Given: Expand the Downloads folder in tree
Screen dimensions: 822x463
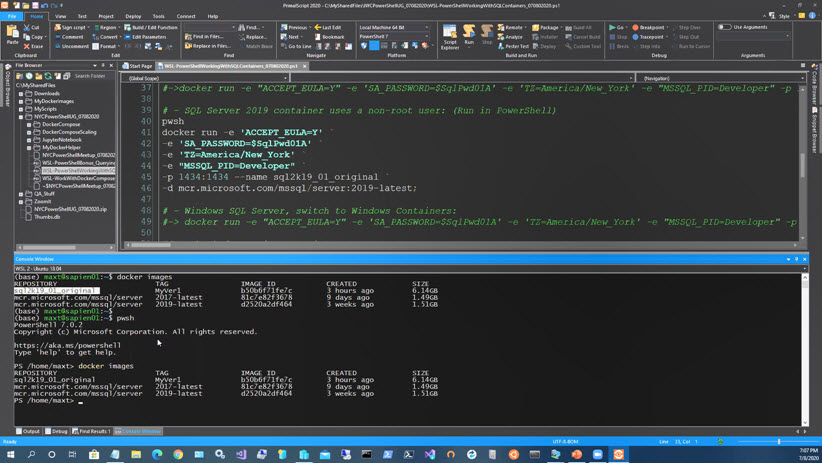Looking at the screenshot, I should tap(21, 93).
